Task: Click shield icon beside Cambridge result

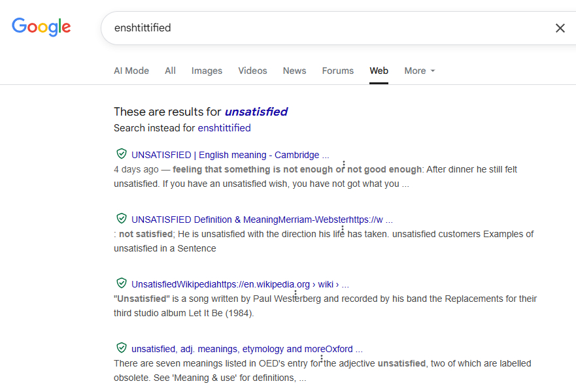Action: coord(121,154)
